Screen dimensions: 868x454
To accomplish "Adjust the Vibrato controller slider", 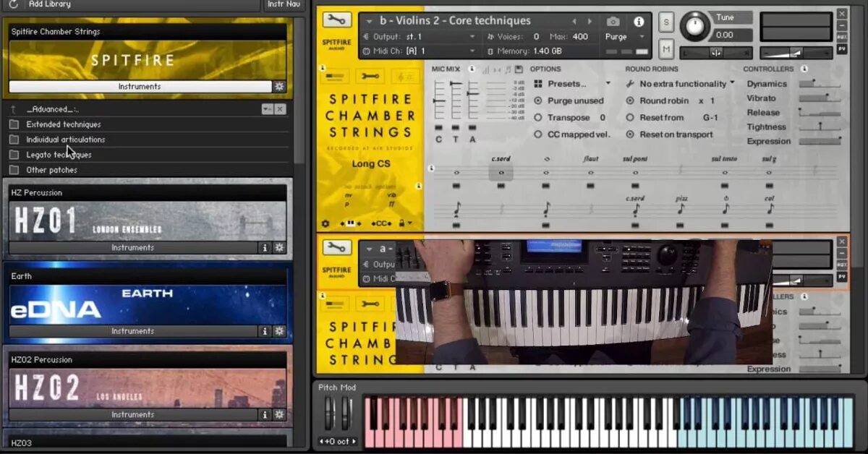I will point(820,98).
